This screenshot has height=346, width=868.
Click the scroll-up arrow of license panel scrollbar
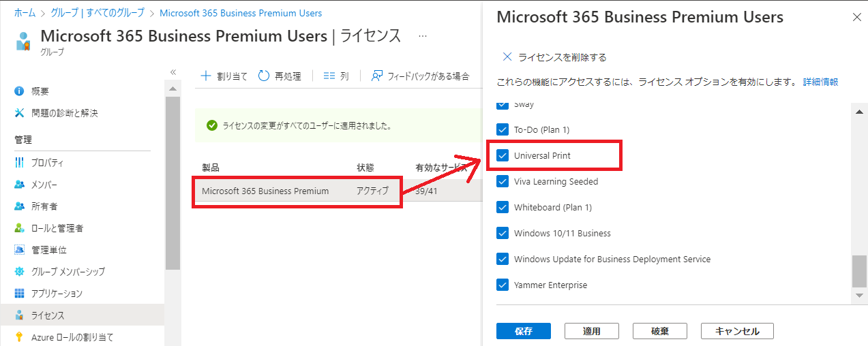(859, 111)
